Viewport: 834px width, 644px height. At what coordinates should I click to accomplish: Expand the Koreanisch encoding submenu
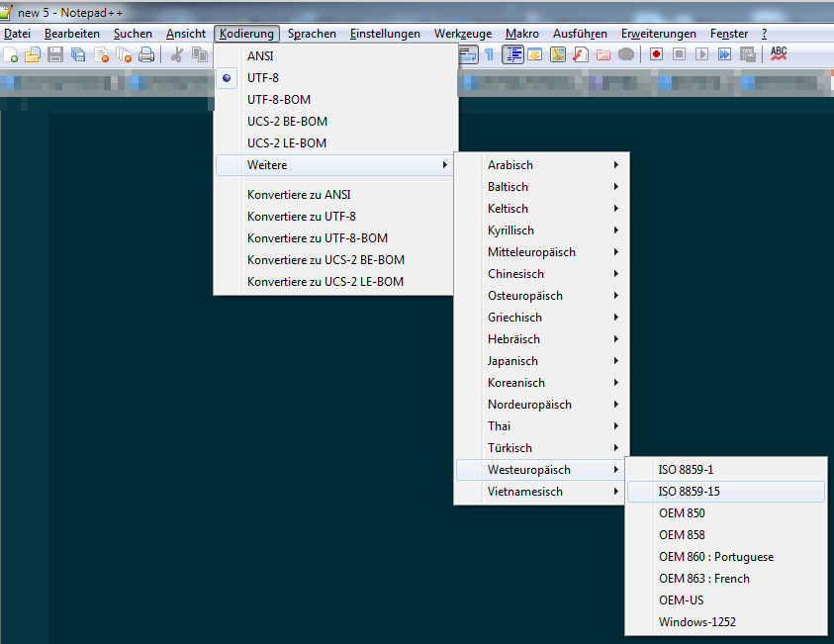(x=541, y=383)
